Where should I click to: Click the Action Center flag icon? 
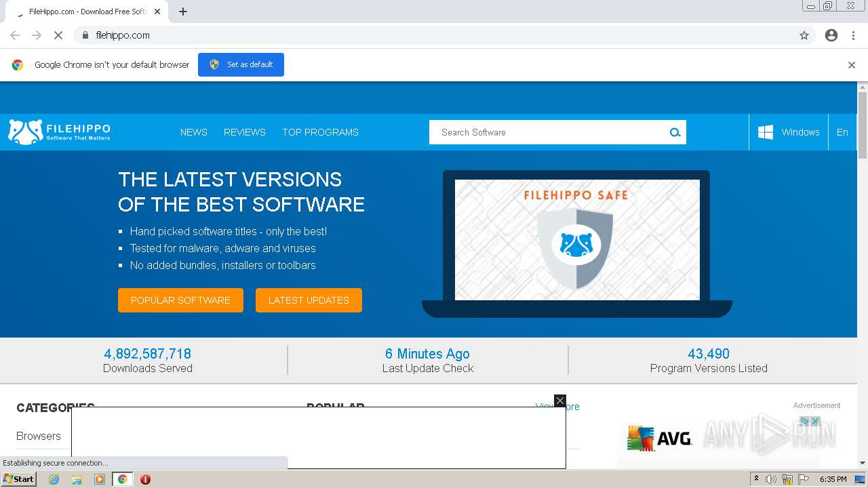(x=804, y=479)
